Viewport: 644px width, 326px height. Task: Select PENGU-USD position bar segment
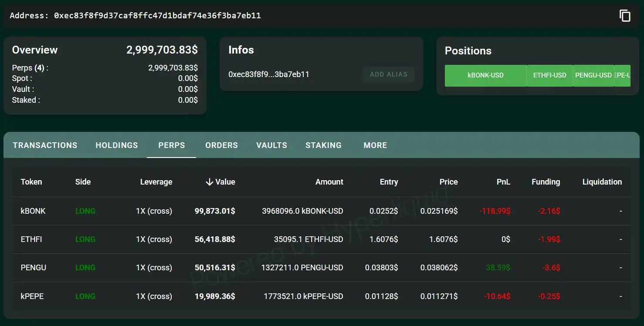click(x=593, y=75)
